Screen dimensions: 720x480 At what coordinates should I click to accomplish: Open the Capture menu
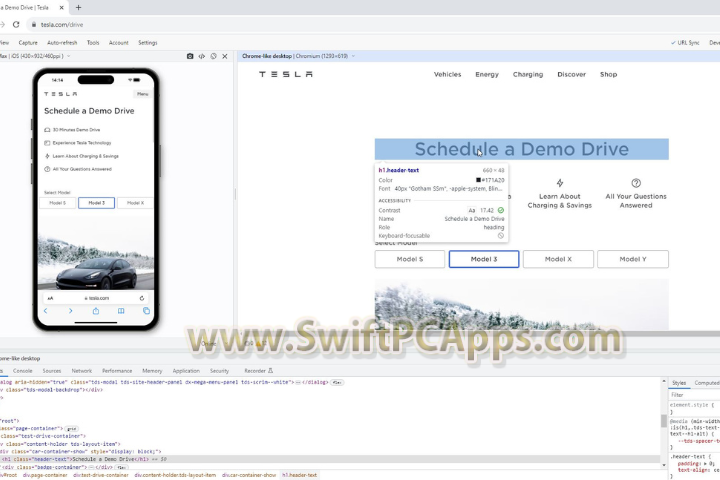[x=28, y=43]
